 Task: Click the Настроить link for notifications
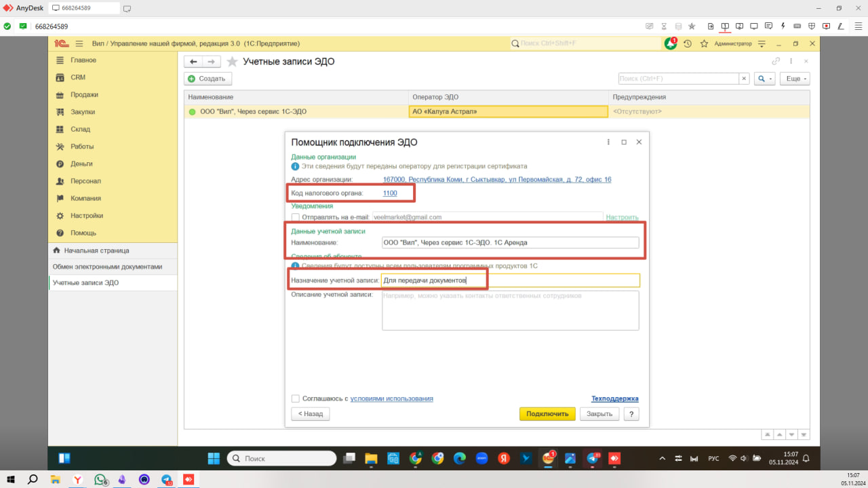click(622, 217)
